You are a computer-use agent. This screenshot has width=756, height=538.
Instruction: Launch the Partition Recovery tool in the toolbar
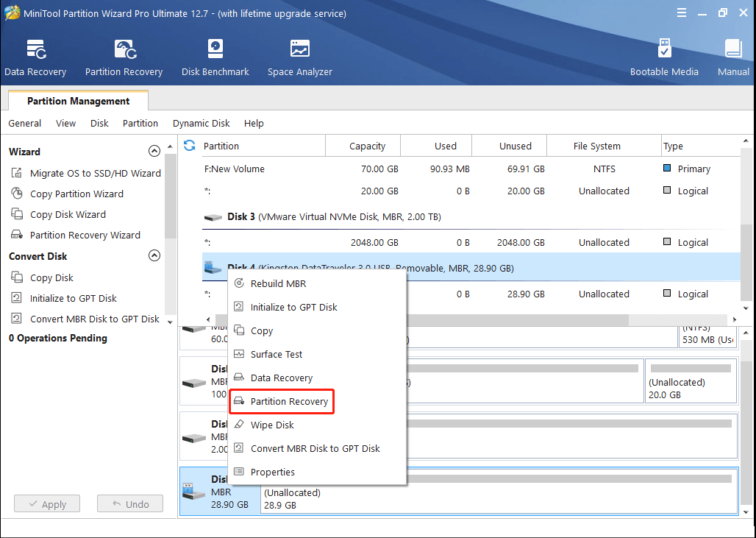[x=124, y=58]
